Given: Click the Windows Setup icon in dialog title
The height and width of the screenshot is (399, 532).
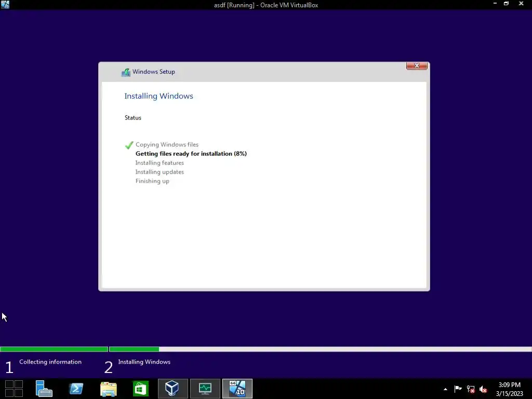Looking at the screenshot, I should tap(126, 72).
